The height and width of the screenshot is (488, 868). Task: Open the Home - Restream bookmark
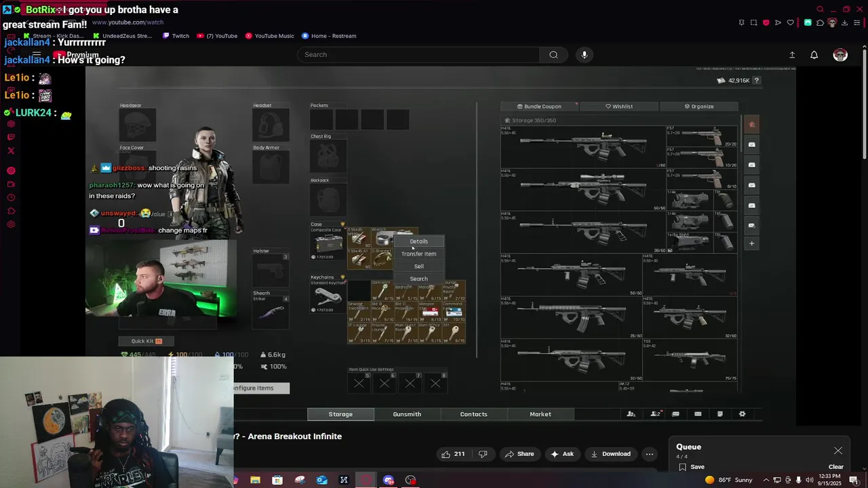click(329, 36)
